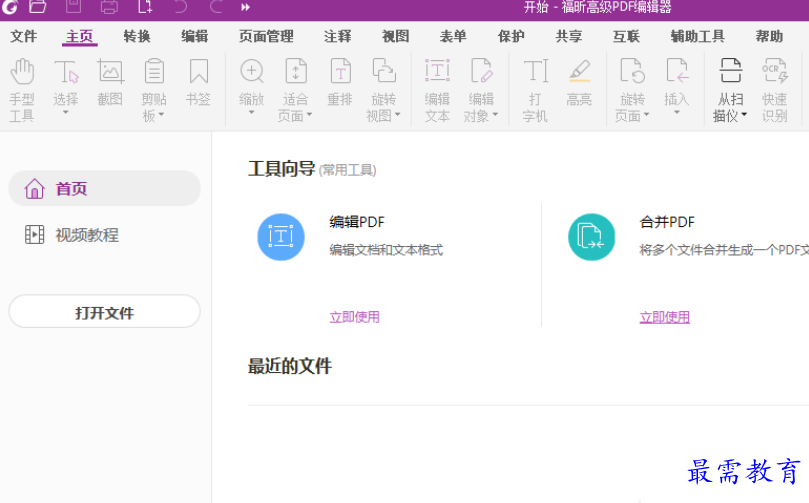
Task: Open the Share (共享) tab
Action: (x=569, y=36)
